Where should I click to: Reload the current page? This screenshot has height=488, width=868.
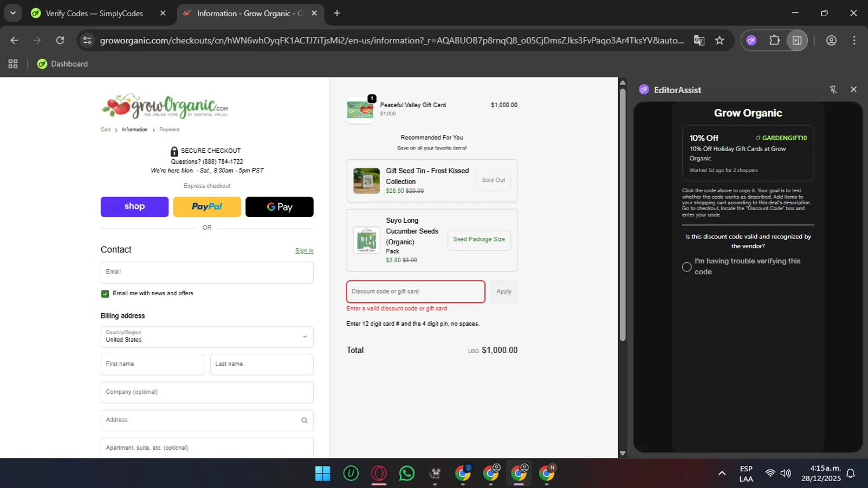[x=60, y=41]
